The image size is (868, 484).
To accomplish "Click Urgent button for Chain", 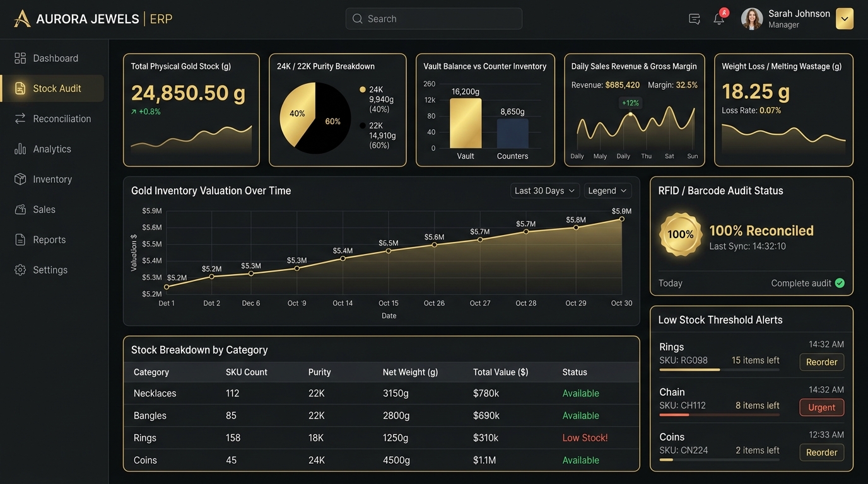I will click(x=821, y=408).
